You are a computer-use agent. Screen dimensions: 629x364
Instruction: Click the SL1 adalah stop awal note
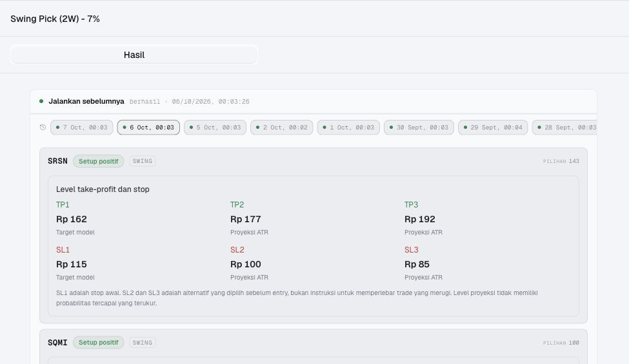pyautogui.click(x=297, y=298)
